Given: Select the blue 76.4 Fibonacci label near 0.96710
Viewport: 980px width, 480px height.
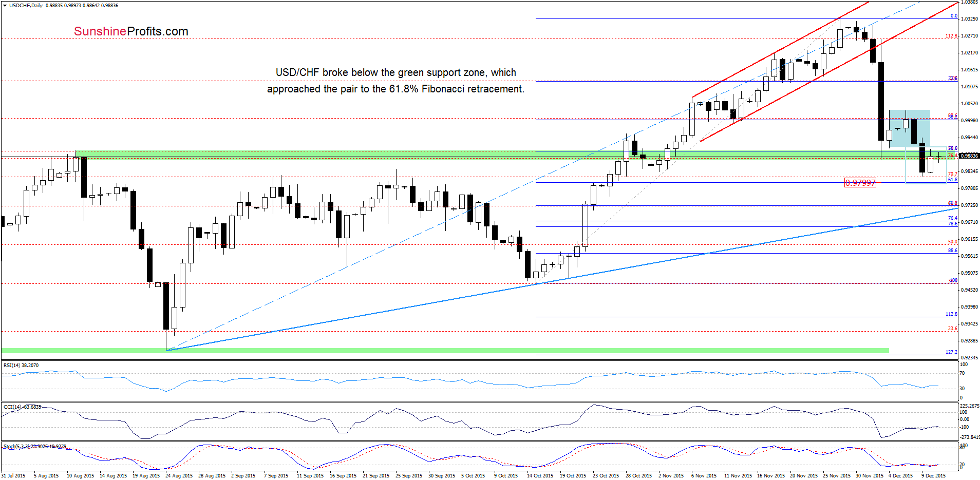Looking at the screenshot, I should coord(953,218).
